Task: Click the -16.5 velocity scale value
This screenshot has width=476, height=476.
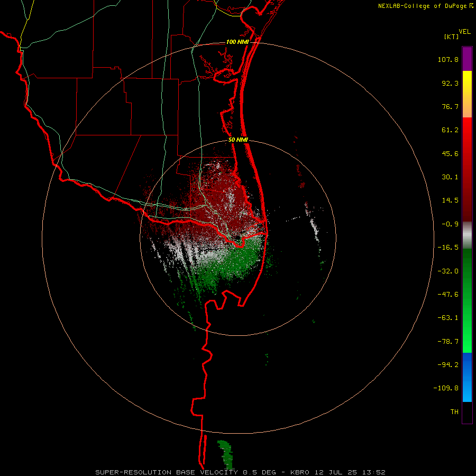Action: (x=448, y=248)
